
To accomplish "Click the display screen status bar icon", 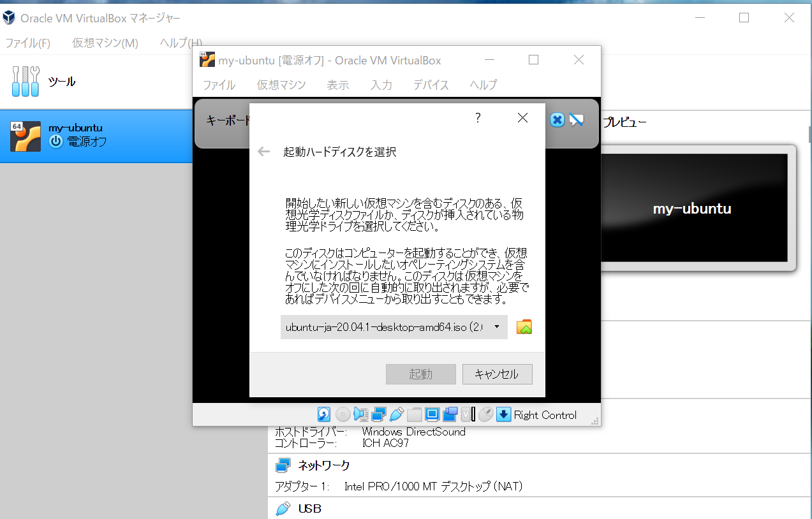I will (x=432, y=414).
